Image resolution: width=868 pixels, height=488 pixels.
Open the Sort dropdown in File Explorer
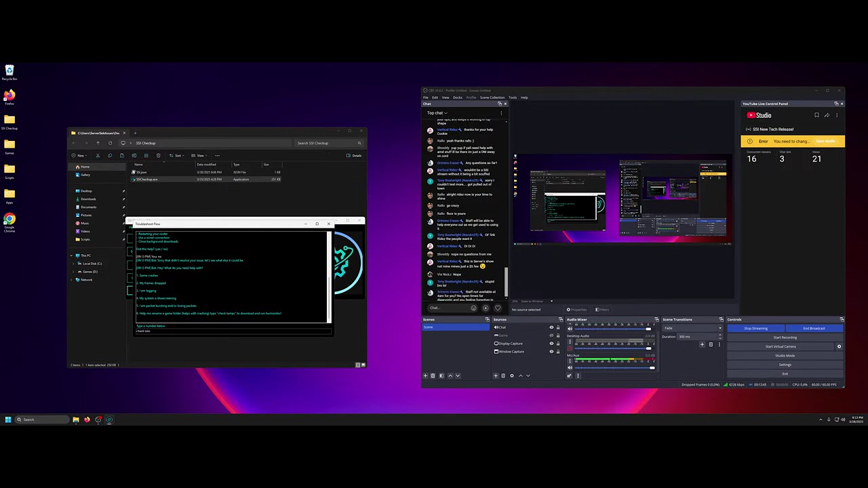[x=178, y=155]
